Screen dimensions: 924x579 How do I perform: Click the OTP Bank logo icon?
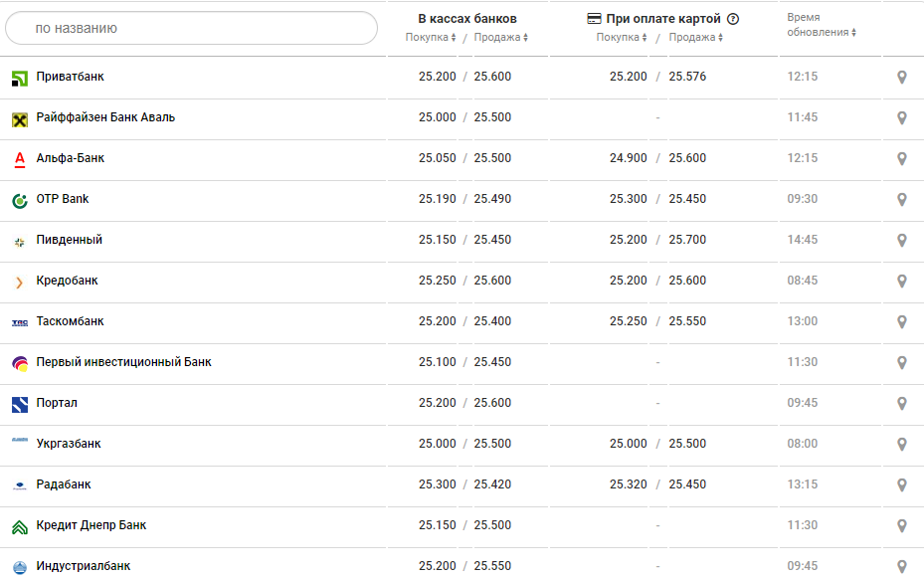pos(20,201)
